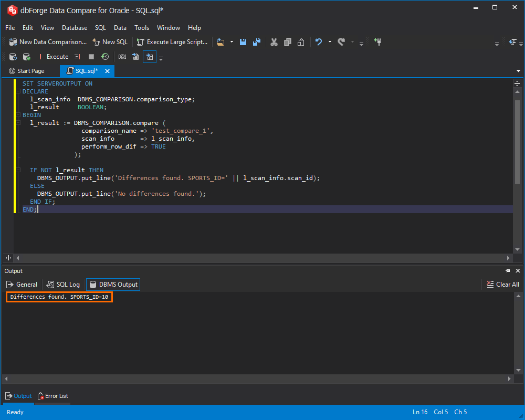The width and height of the screenshot is (525, 420).
Task: Click the Error List panel selector
Action: pyautogui.click(x=52, y=396)
